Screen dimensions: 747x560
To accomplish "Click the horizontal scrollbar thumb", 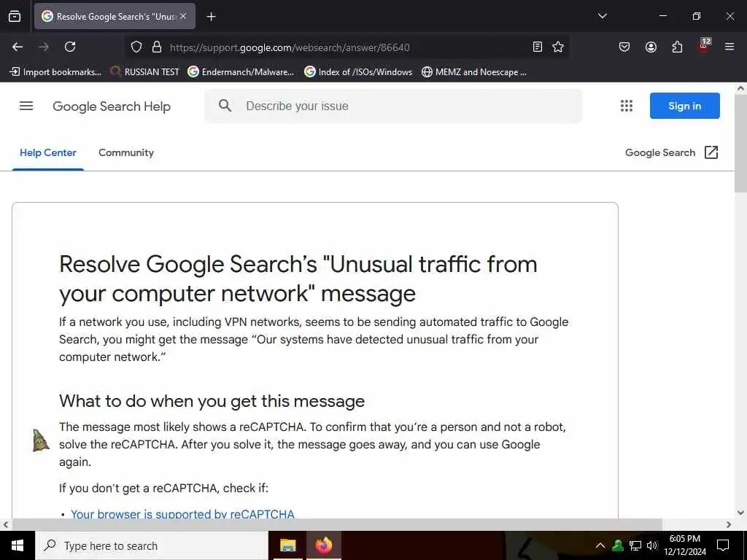I will pos(337,524).
